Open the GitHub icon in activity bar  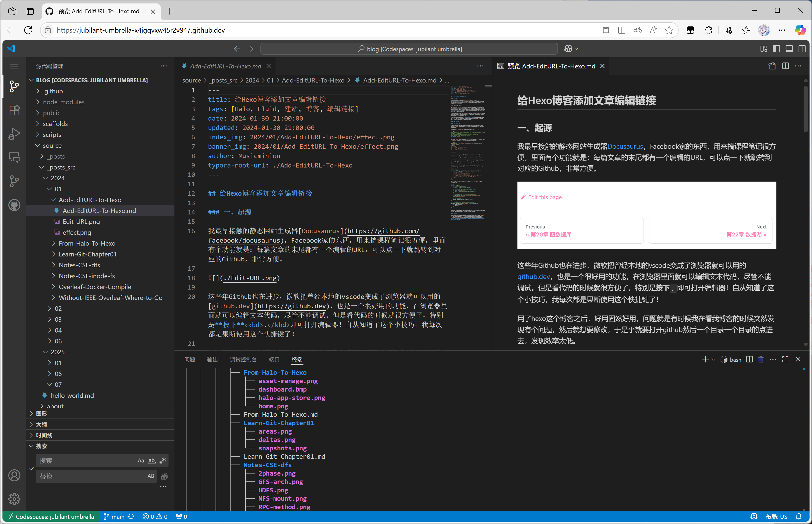14,205
